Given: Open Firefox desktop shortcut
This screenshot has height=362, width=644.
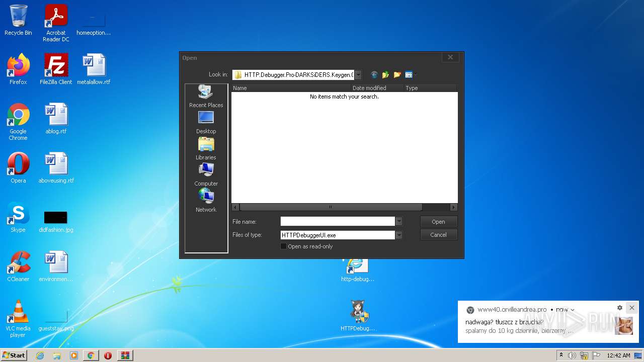Looking at the screenshot, I should click(18, 69).
